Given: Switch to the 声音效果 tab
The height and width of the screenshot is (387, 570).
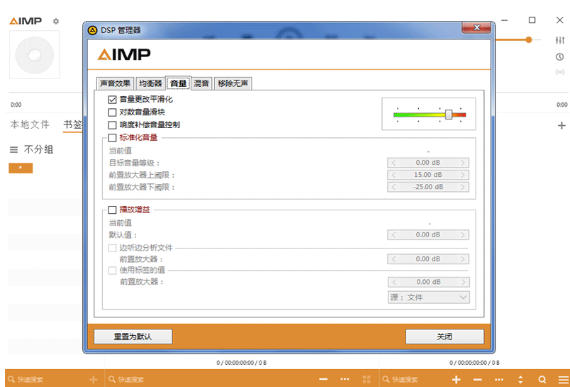Looking at the screenshot, I should pyautogui.click(x=115, y=84).
